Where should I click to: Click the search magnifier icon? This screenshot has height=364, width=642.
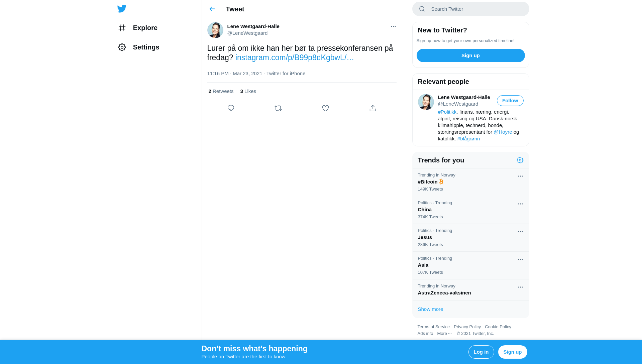point(422,9)
